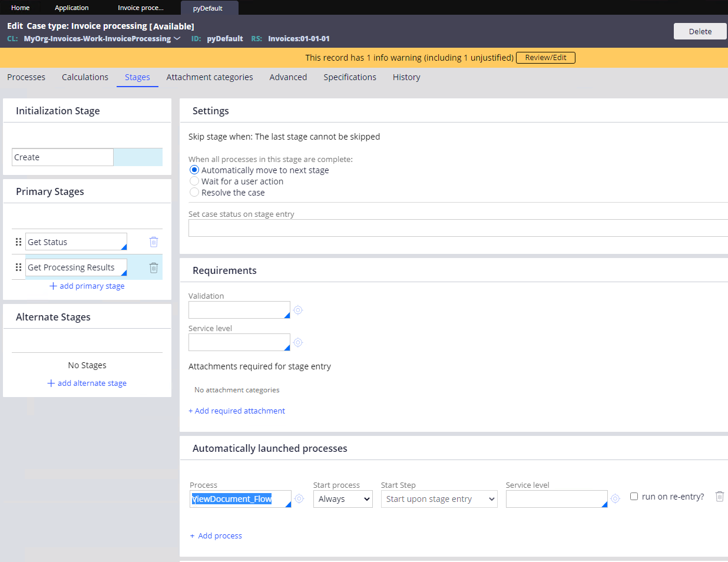The image size is (728, 562).
Task: Switch to Invoice proce... top tab
Action: pos(141,8)
